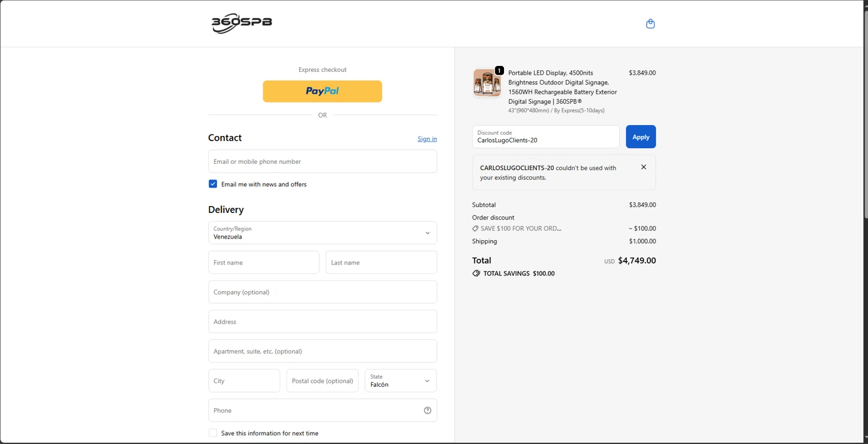Click the total savings tag icon
The height and width of the screenshot is (444, 868).
(476, 273)
